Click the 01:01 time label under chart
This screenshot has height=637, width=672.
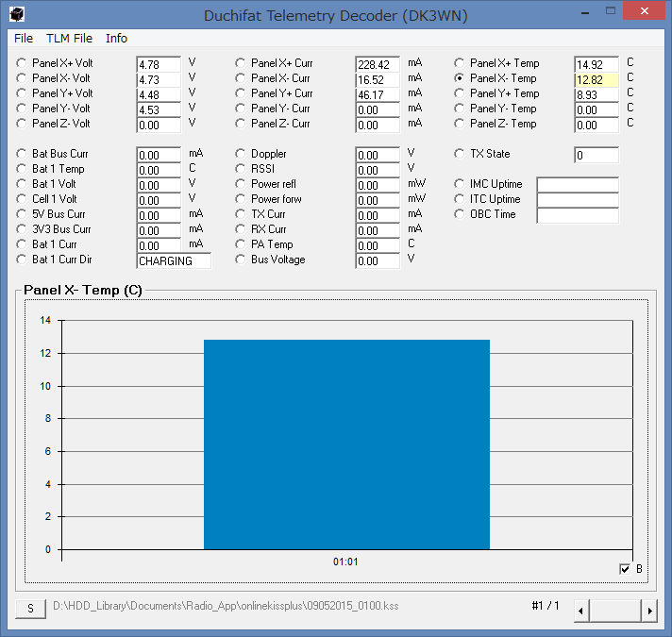(x=345, y=562)
